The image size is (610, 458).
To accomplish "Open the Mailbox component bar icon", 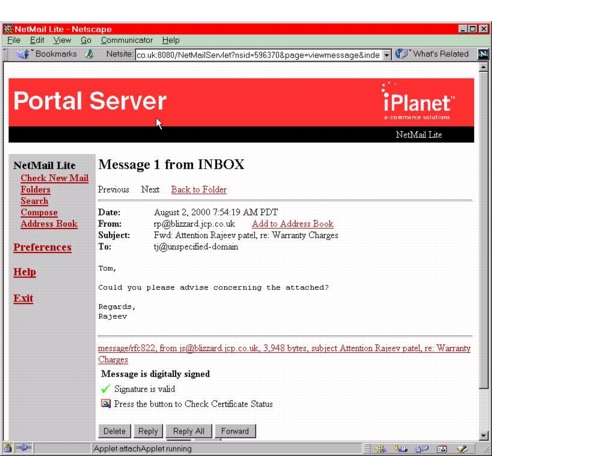I will (x=401, y=449).
